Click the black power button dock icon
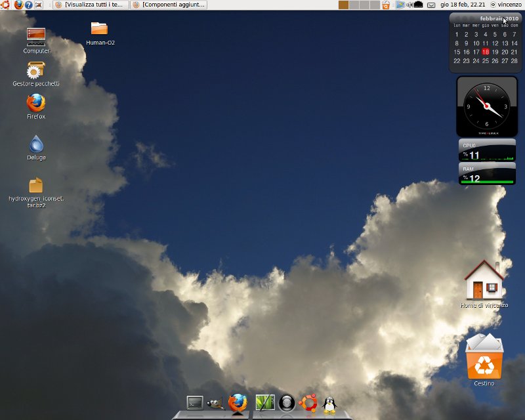525x420 pixels. point(287,403)
